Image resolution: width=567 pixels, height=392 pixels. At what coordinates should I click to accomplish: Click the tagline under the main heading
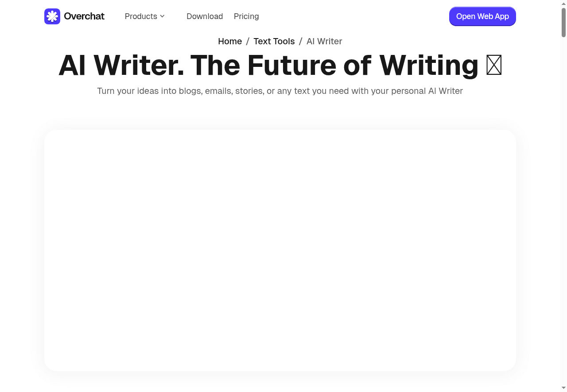click(280, 91)
